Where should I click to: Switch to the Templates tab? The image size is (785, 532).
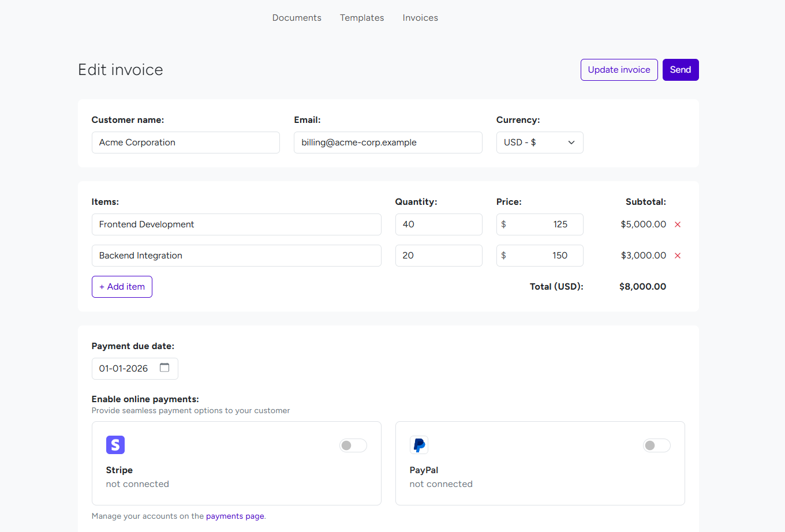click(x=362, y=18)
